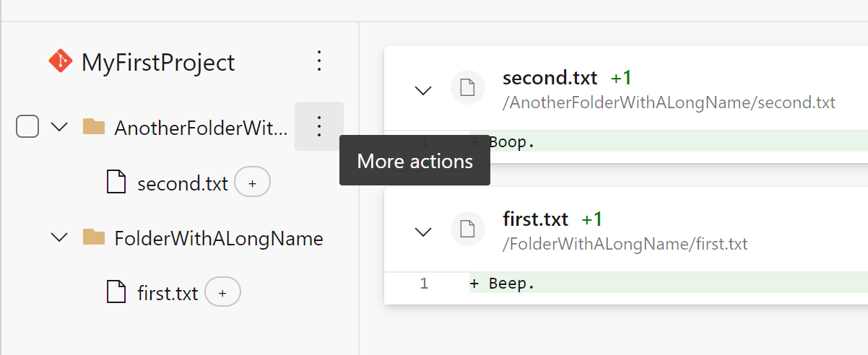Image resolution: width=868 pixels, height=355 pixels.
Task: Select first.txt in the file tree
Action: [x=168, y=293]
